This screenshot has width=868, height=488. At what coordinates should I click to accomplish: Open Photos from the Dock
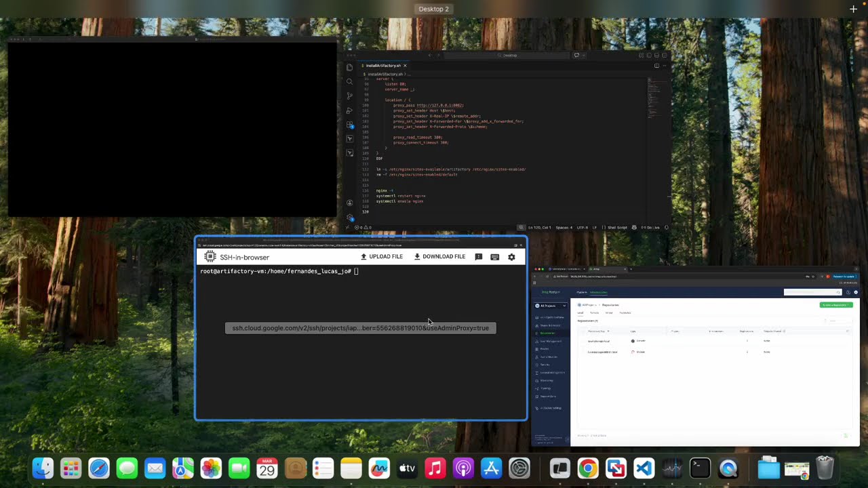211,468
